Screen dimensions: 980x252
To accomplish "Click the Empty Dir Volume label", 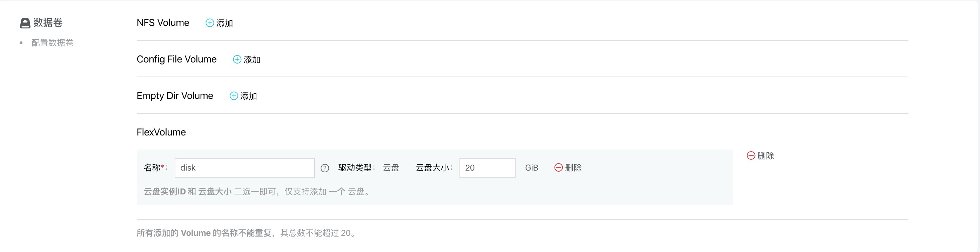I will coord(175,95).
